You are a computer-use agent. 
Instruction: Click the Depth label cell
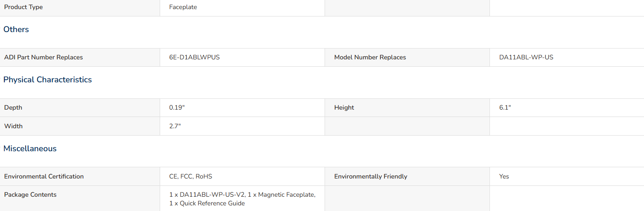tap(80, 107)
